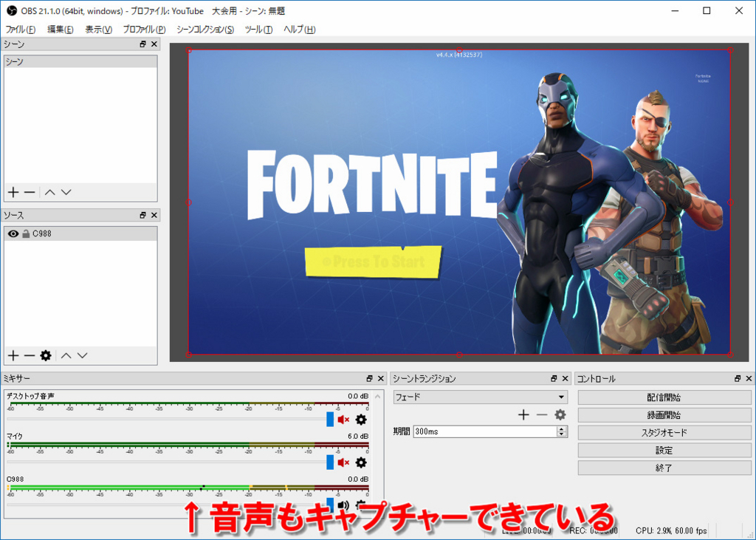Open OBS settings via the 設定 button

pos(663,450)
